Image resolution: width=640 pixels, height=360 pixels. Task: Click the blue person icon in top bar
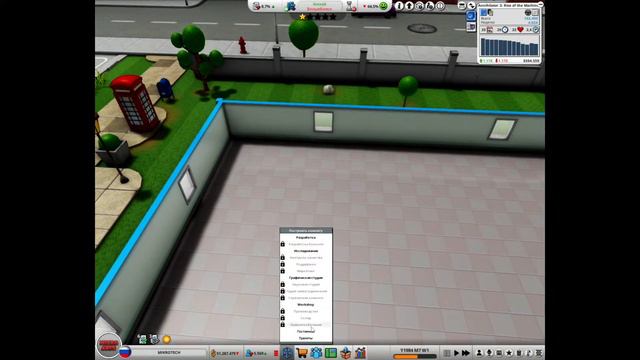point(291,6)
